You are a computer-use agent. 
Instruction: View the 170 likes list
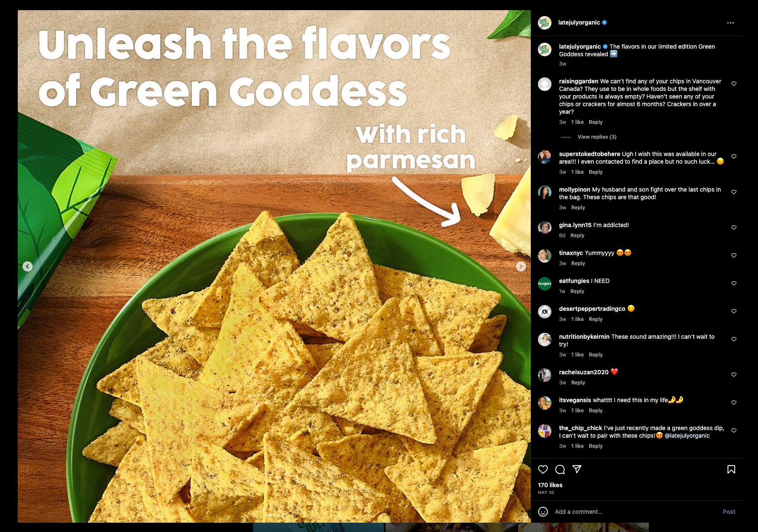(550, 485)
